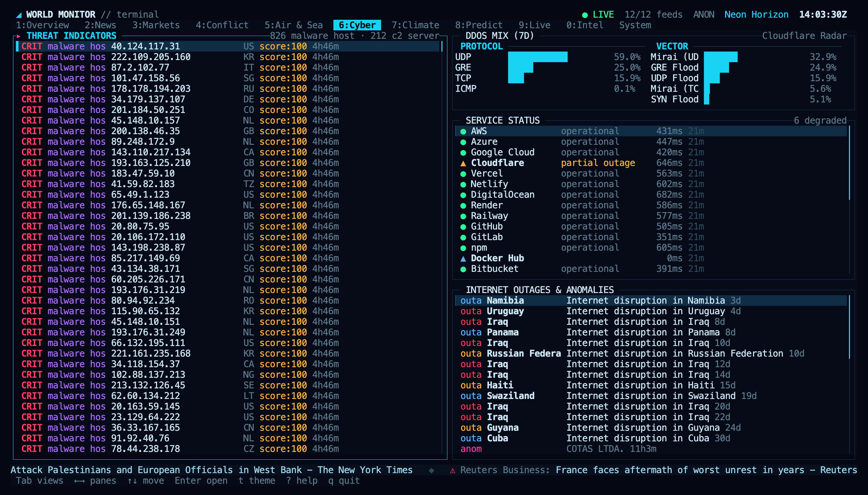Click the Neon Horizon theme name
Image resolution: width=868 pixels, height=495 pixels.
click(757, 14)
